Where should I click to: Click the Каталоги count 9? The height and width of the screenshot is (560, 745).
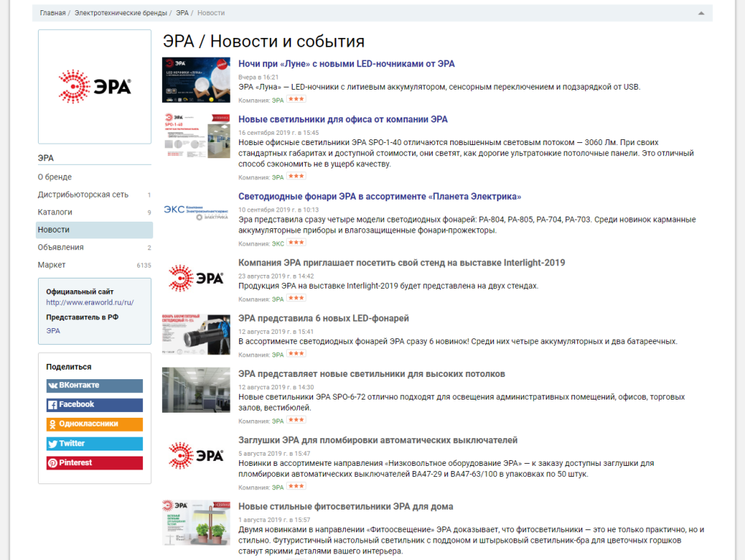149,213
